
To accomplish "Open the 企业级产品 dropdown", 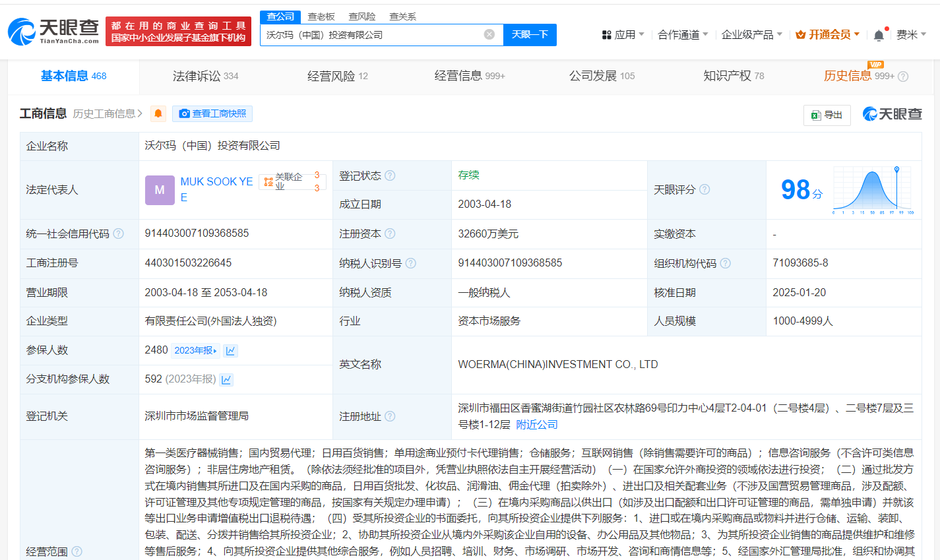I will [749, 34].
